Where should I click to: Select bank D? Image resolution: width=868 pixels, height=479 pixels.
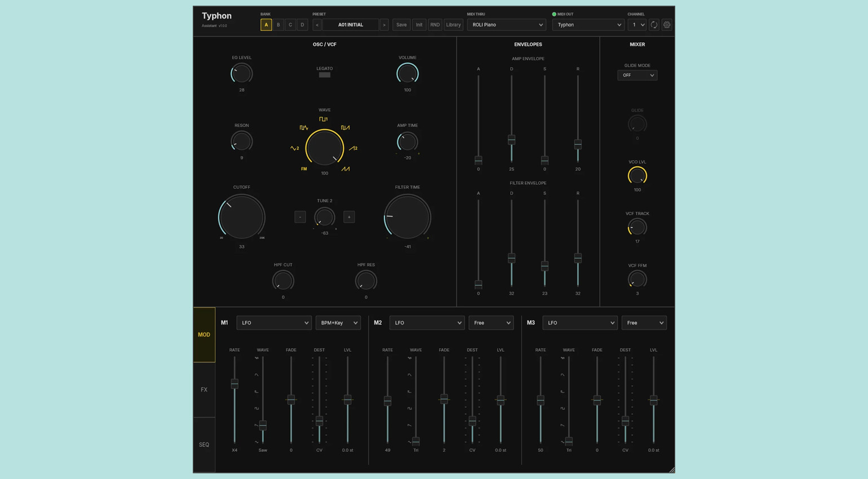(302, 25)
